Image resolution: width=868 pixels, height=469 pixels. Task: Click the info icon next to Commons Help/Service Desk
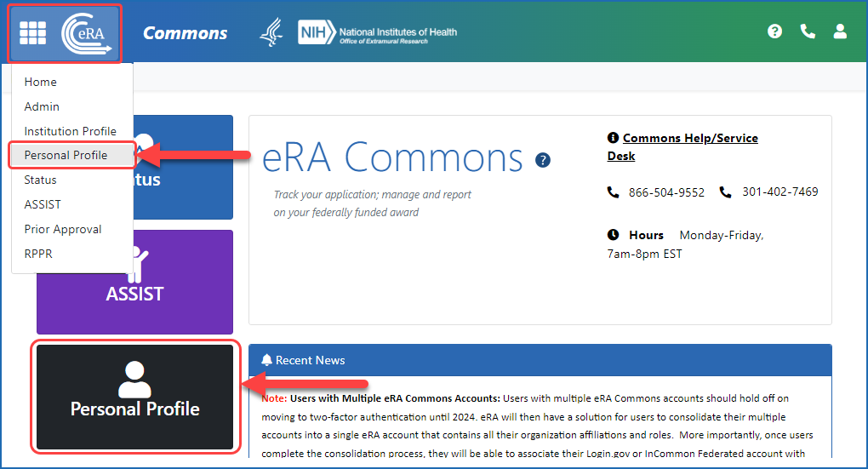613,138
